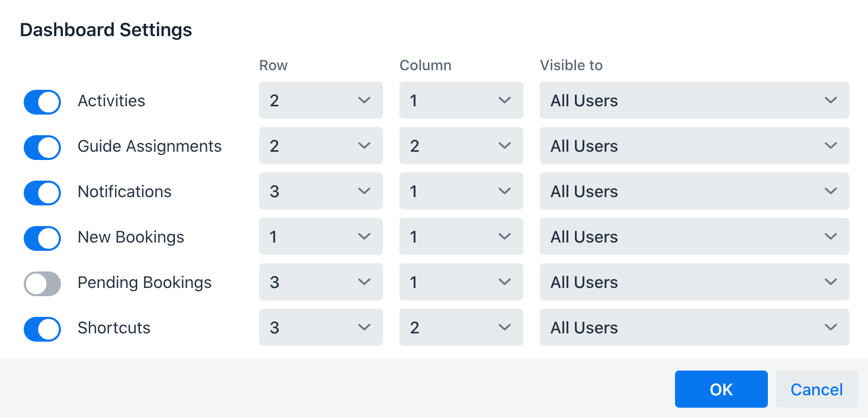Viewport: 868px width, 417px height.
Task: Open Visible to dropdown for Activities
Action: (695, 100)
